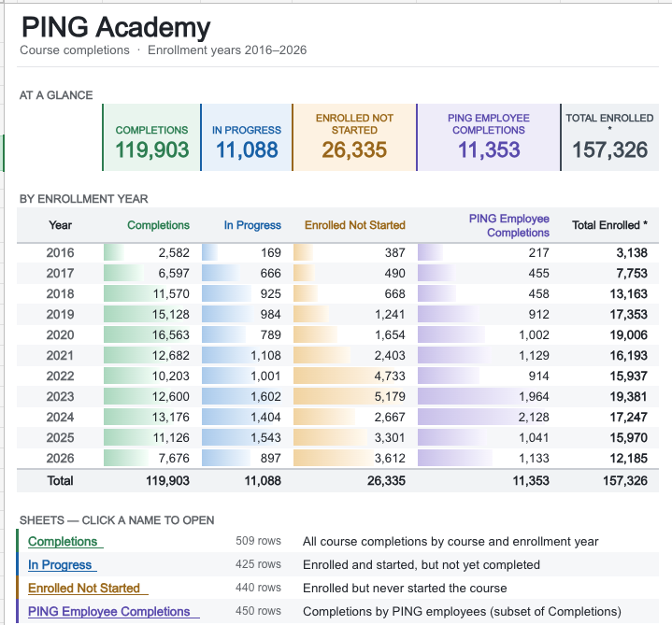672x625 pixels.
Task: Select completions value 2,582 for 2016
Action: pyautogui.click(x=174, y=253)
